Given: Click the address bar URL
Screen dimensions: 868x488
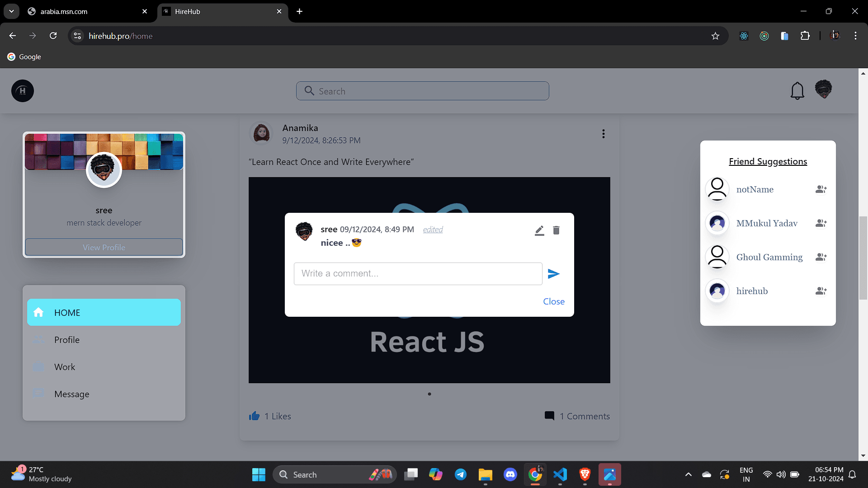Looking at the screenshot, I should click(x=121, y=36).
